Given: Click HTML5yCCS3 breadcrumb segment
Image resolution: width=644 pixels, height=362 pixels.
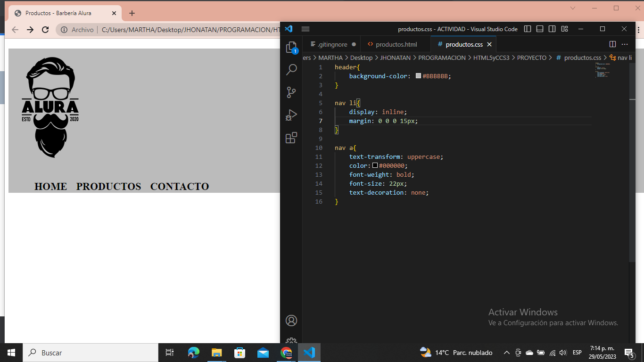Looking at the screenshot, I should [x=491, y=58].
